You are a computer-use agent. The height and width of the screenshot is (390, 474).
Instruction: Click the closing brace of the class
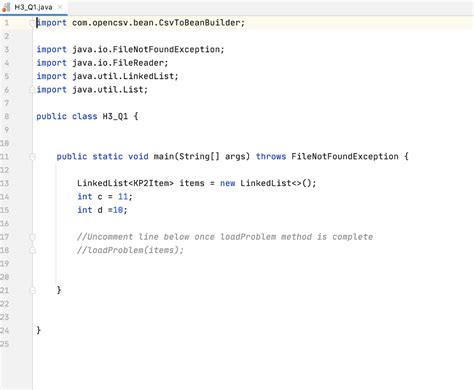click(x=38, y=330)
